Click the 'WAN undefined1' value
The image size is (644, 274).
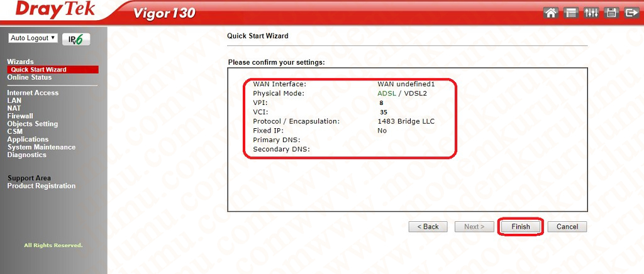coord(406,84)
